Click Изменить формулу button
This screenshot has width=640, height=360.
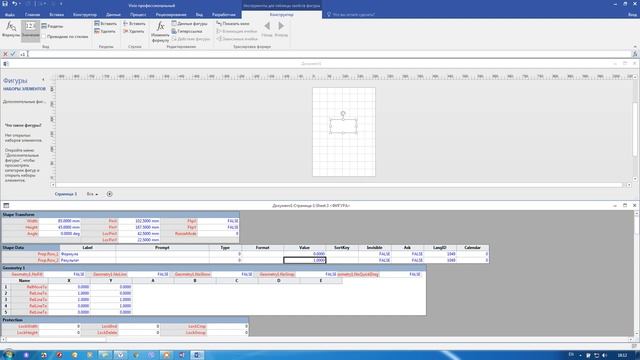click(x=160, y=32)
